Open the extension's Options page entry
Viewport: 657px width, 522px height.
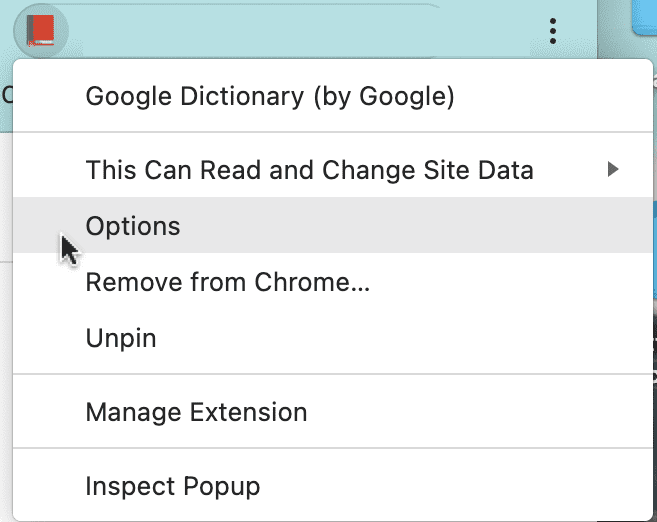133,226
